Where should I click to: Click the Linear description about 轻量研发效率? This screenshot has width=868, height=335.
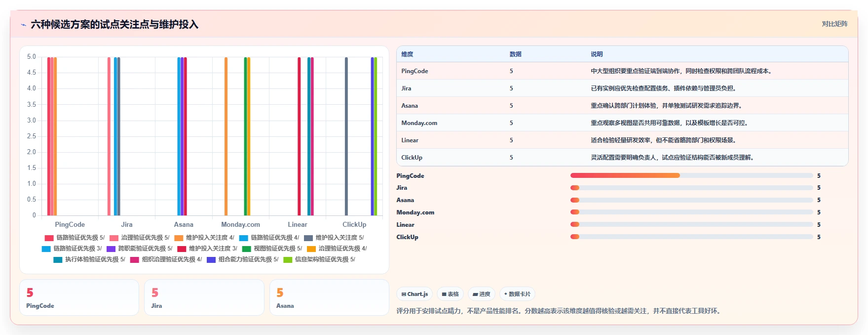(x=664, y=140)
